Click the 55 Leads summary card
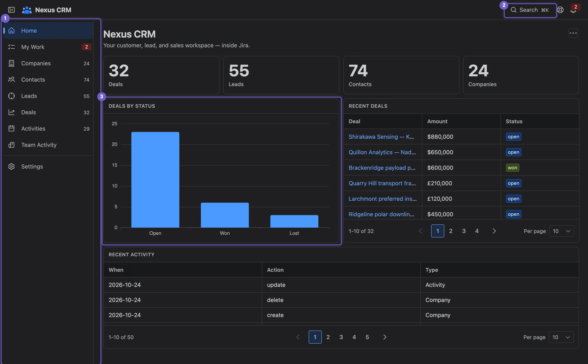The image size is (588, 364). 281,75
